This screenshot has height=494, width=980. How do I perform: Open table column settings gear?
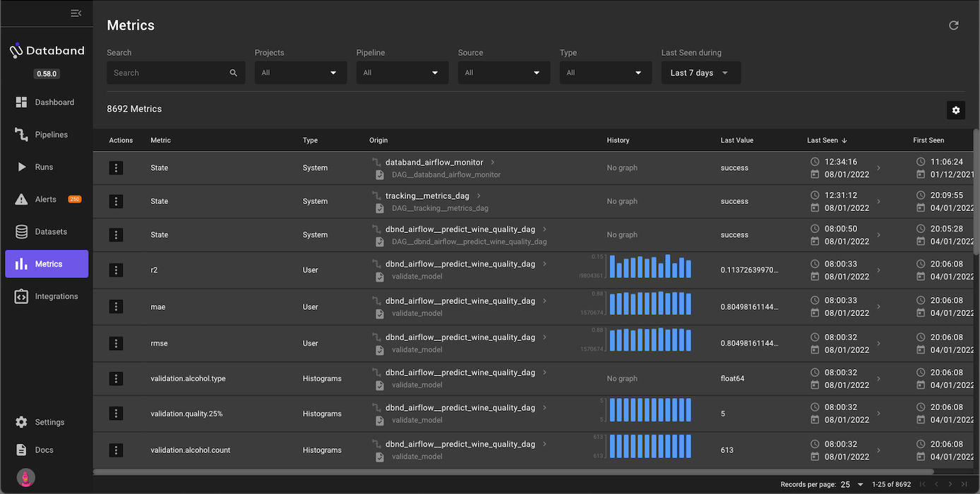(x=955, y=110)
